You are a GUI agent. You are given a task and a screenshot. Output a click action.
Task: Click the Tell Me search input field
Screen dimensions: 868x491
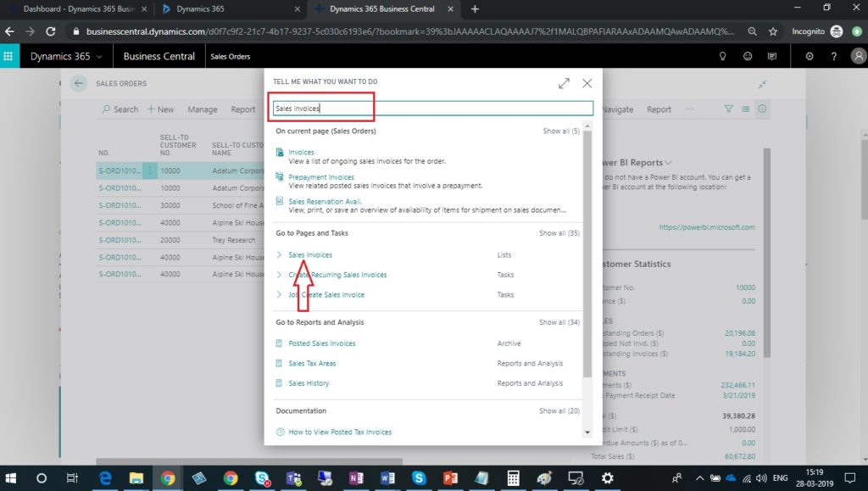[432, 109]
